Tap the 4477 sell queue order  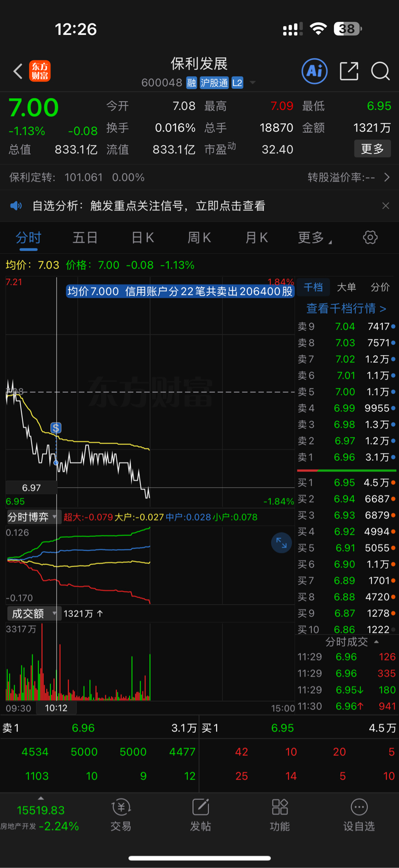click(x=182, y=752)
